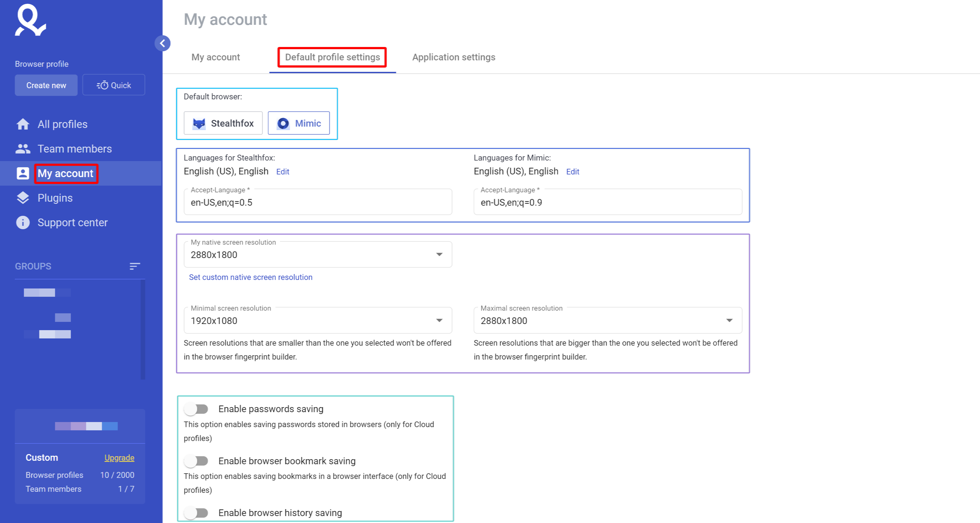Collapse the sidebar with the chevron button
Image resolution: width=980 pixels, height=523 pixels.
pyautogui.click(x=163, y=43)
